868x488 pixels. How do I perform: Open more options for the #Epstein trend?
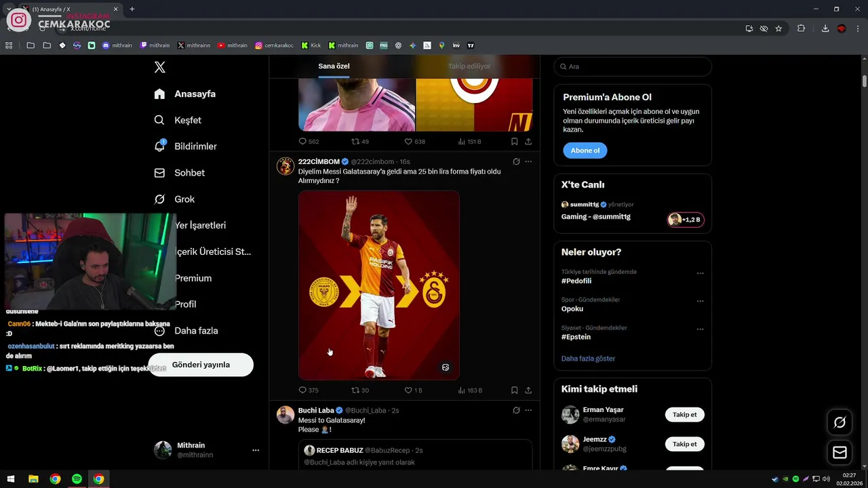(701, 329)
